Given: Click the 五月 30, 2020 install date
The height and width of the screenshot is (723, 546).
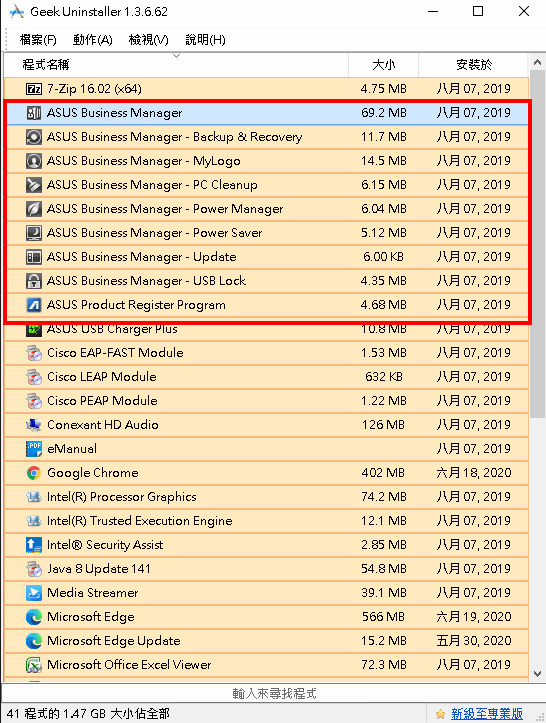Looking at the screenshot, I should point(474,640).
